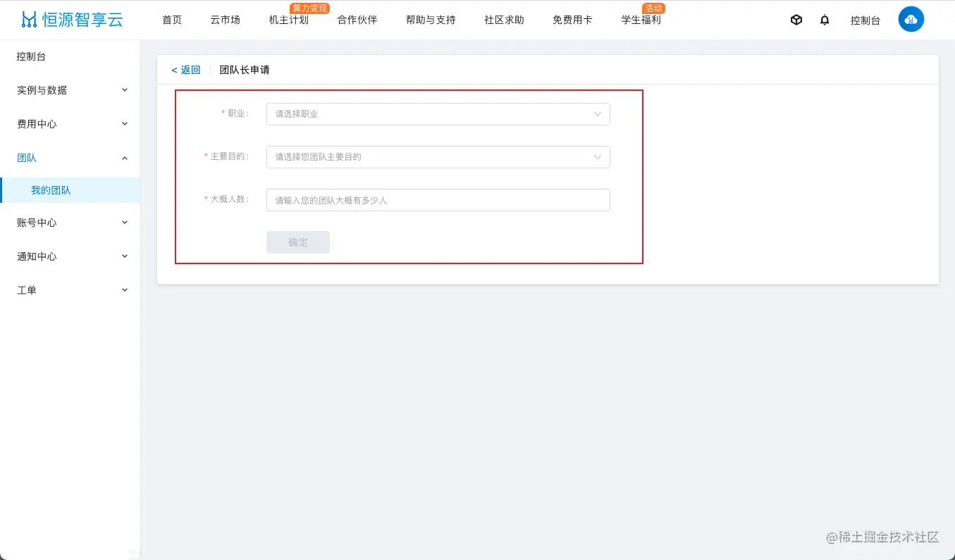Image resolution: width=955 pixels, height=560 pixels.
Task: Click the 团队长申请 page title
Action: pos(245,70)
